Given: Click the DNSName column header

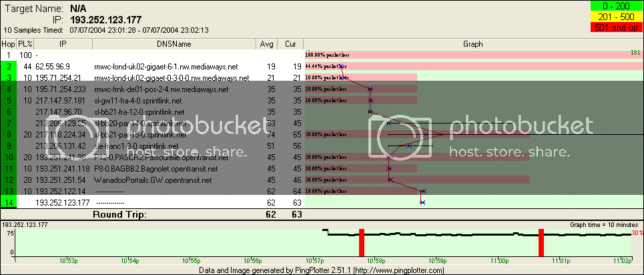Looking at the screenshot, I should (172, 43).
